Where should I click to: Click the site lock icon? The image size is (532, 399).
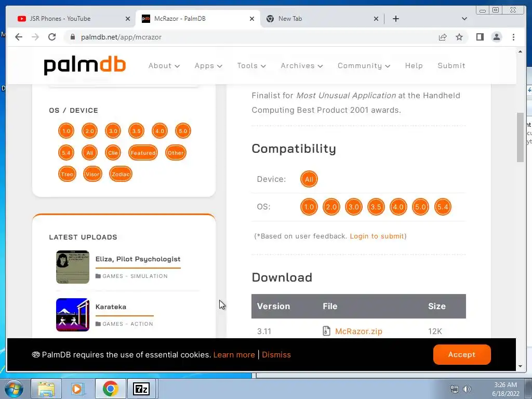tap(72, 37)
